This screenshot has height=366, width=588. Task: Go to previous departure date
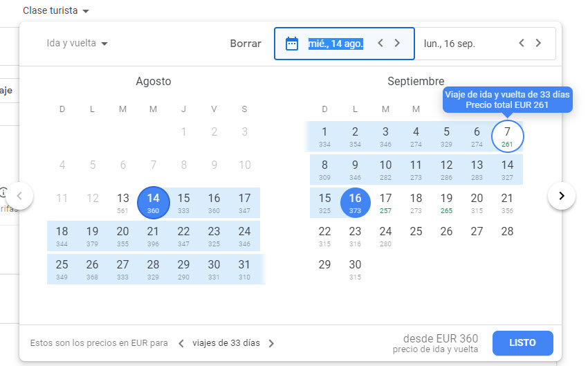coord(380,43)
